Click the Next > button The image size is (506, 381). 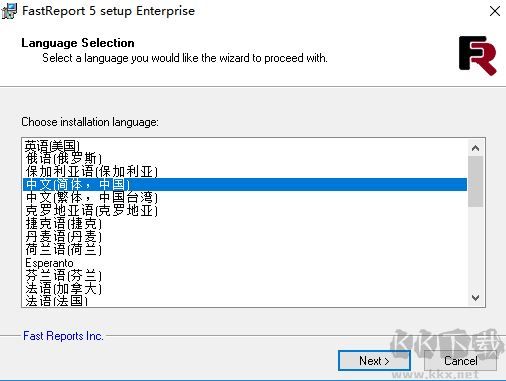pos(374,361)
